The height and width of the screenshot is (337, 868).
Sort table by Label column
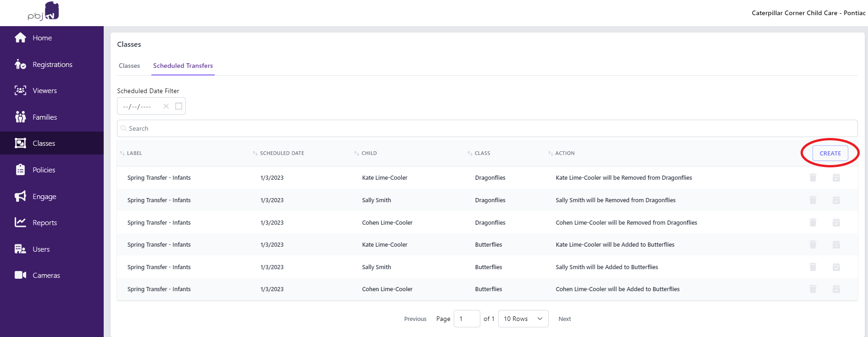click(131, 153)
